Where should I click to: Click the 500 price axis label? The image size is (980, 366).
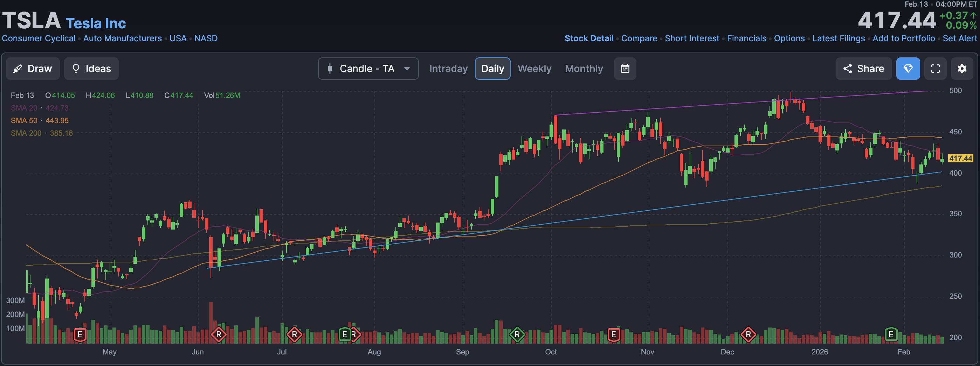[955, 91]
